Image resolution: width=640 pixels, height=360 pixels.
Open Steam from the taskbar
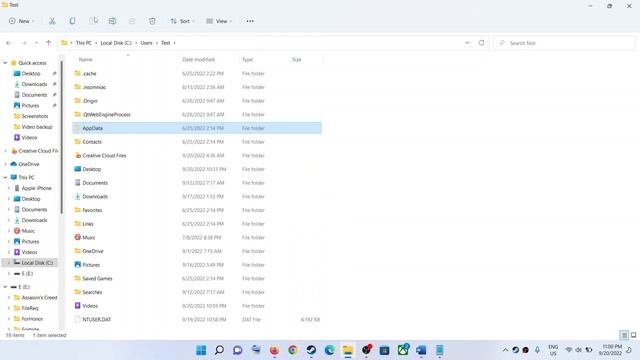311,350
